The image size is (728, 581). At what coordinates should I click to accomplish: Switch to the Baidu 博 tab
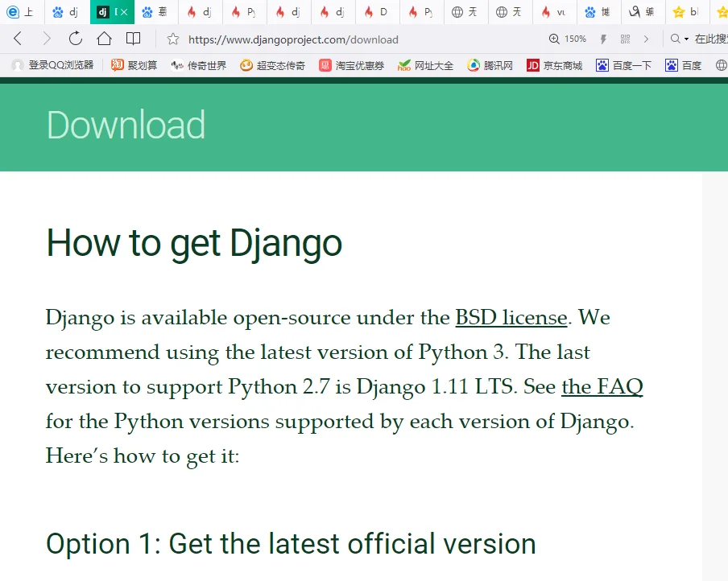coord(599,12)
